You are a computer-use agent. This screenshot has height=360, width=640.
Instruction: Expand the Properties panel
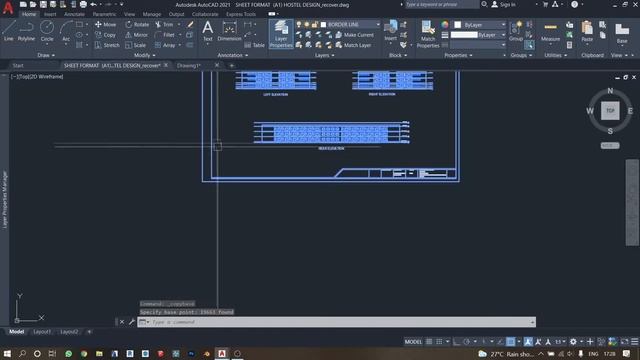[x=458, y=55]
